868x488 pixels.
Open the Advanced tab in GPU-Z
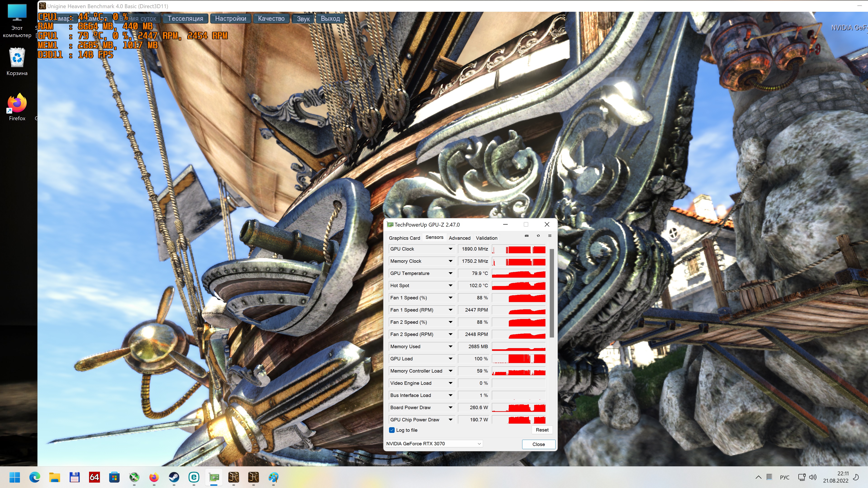(459, 238)
